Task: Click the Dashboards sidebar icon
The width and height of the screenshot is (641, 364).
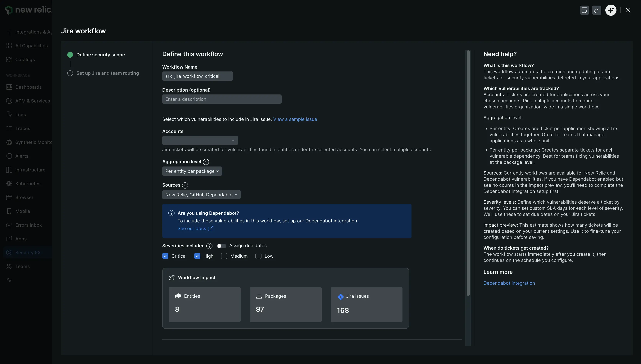Action: click(9, 87)
